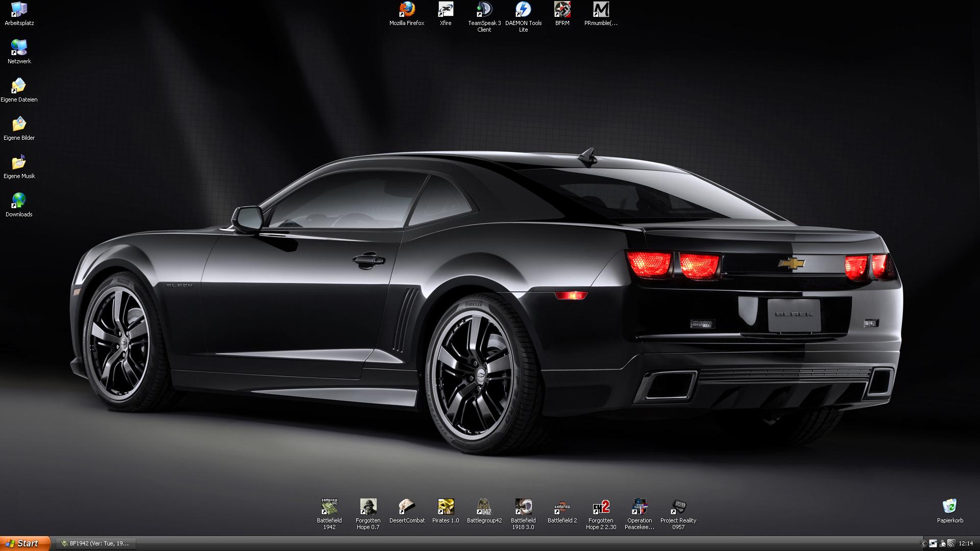Open the PRmumble shortcut icon

[601, 14]
